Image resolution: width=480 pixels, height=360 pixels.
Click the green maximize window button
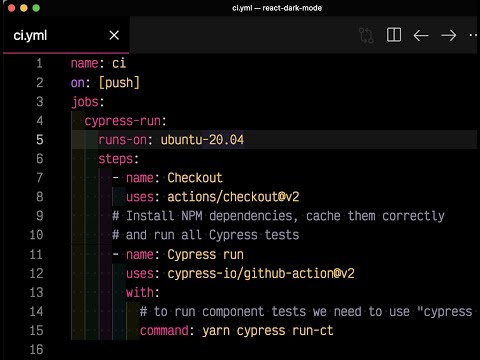pos(36,8)
